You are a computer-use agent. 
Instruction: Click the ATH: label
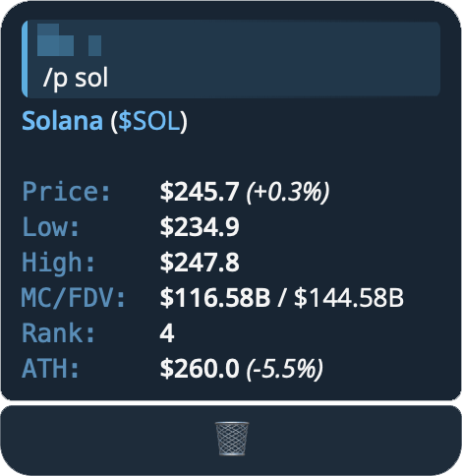click(x=51, y=369)
